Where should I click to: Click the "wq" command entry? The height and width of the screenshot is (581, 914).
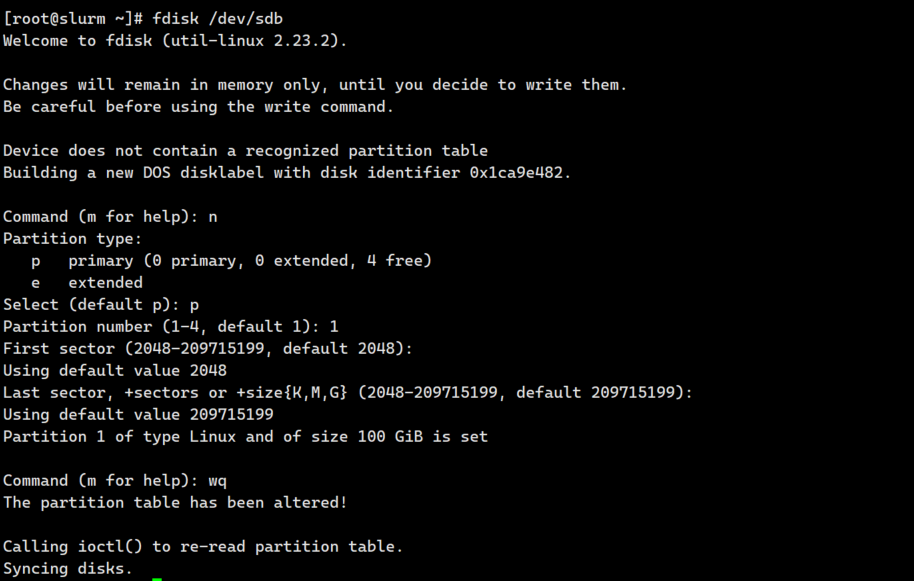click(x=218, y=481)
